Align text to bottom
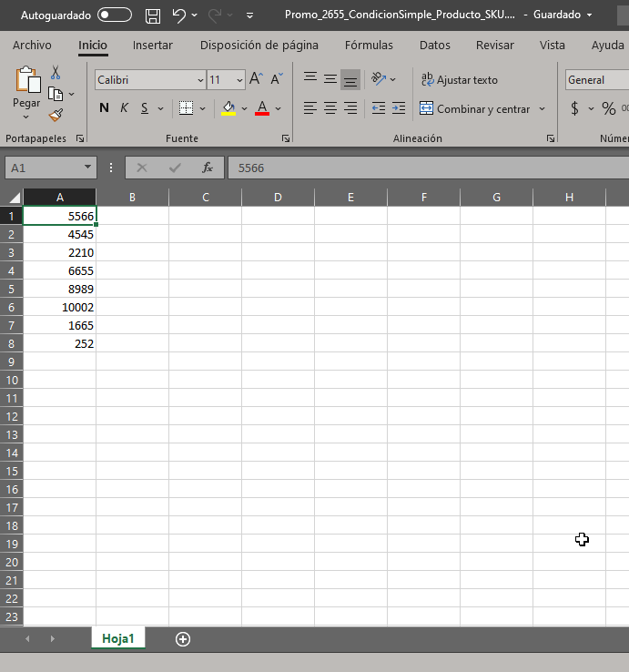 [x=350, y=80]
